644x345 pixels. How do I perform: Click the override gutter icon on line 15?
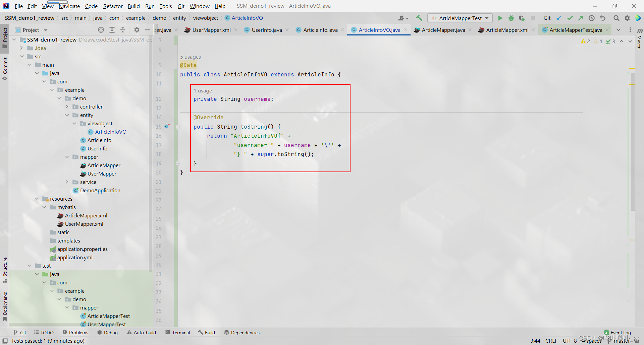tap(167, 127)
